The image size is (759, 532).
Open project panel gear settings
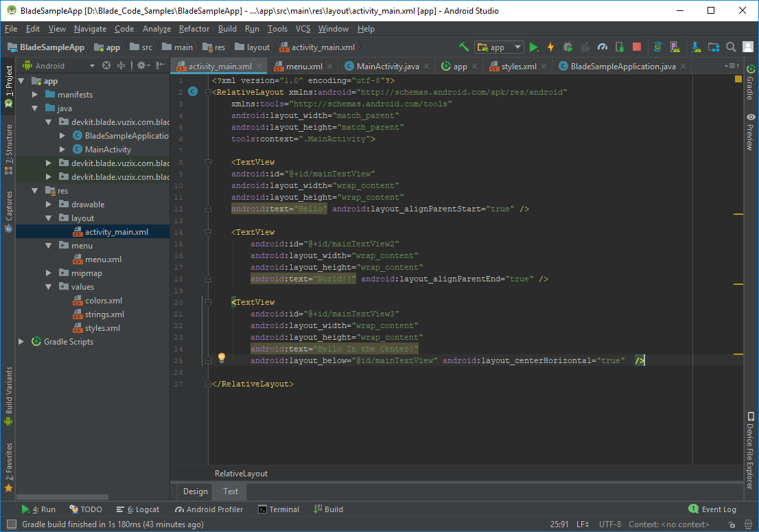point(143,65)
